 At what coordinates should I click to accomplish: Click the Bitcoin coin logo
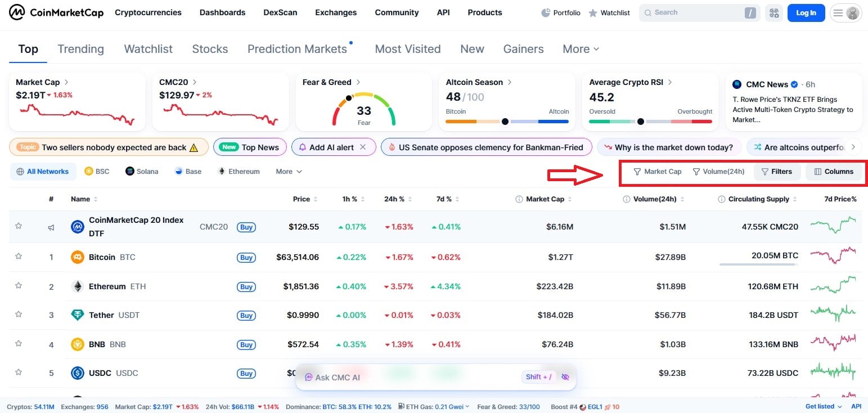point(78,257)
